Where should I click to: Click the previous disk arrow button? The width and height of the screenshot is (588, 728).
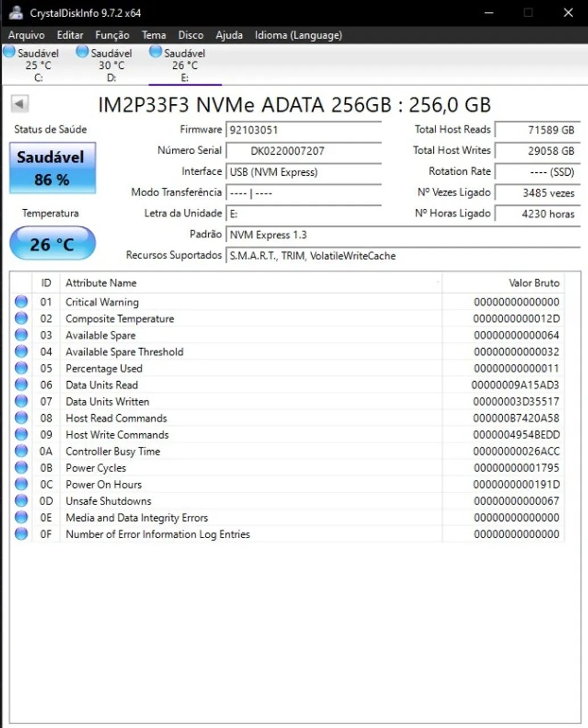click(19, 104)
